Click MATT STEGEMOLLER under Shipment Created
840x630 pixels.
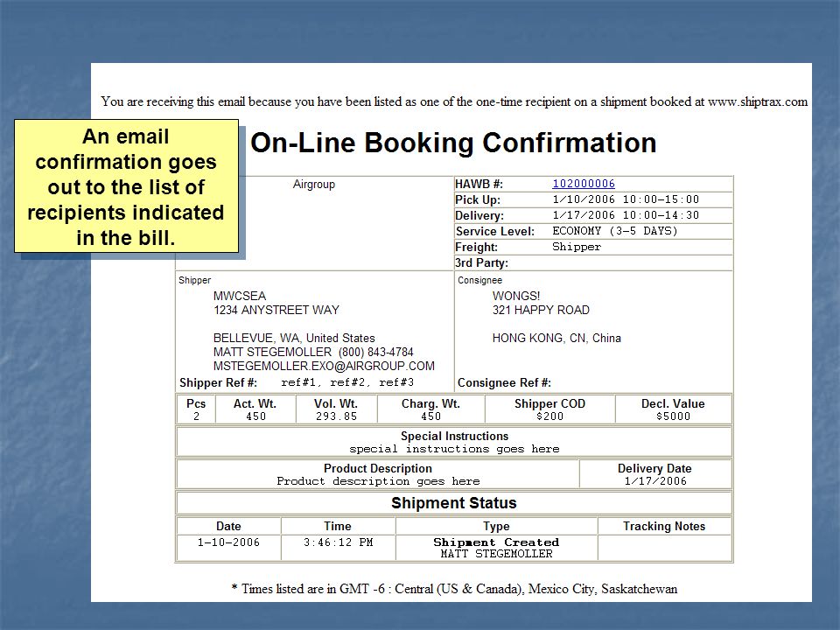click(496, 554)
